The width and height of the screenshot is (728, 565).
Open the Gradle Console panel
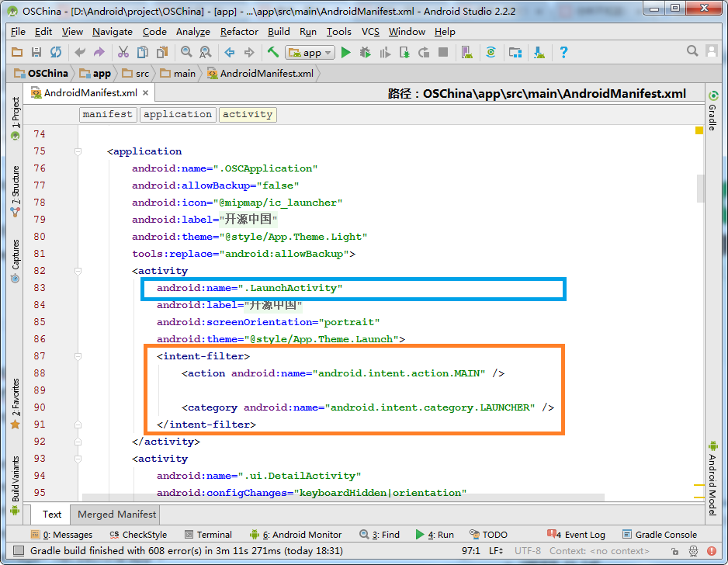[660, 535]
